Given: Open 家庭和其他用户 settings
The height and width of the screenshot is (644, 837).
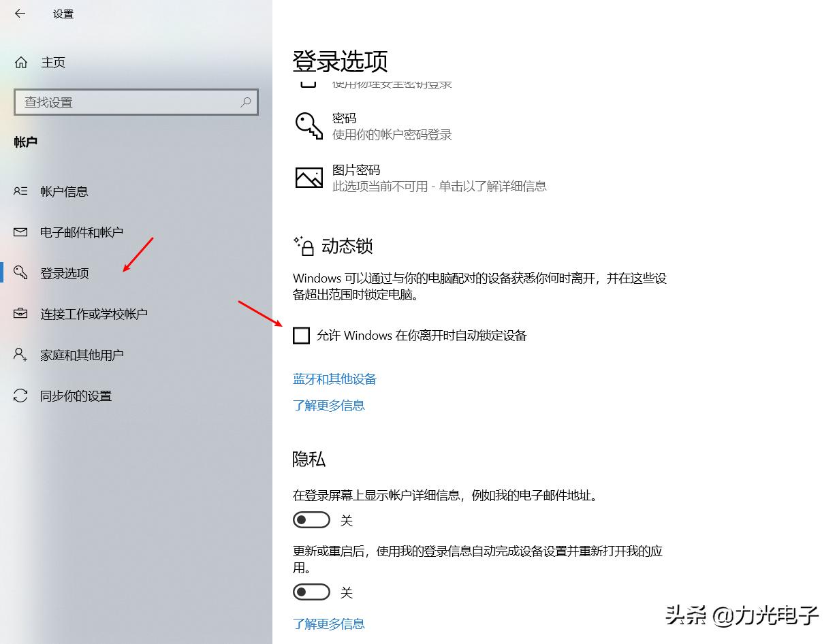Looking at the screenshot, I should (85, 355).
